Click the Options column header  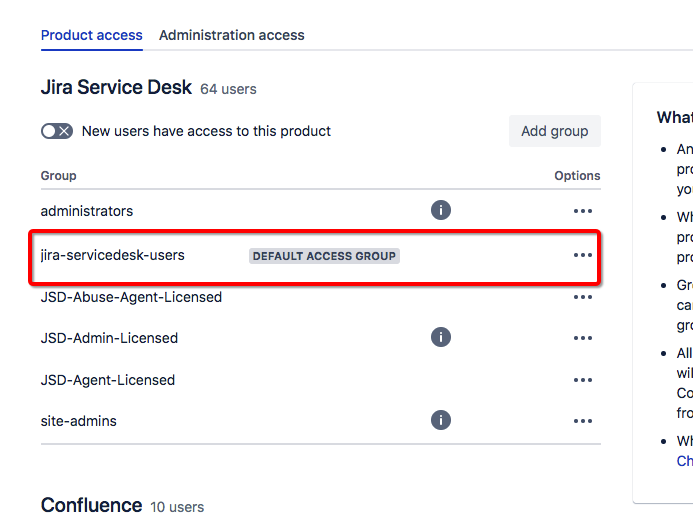[x=577, y=176]
